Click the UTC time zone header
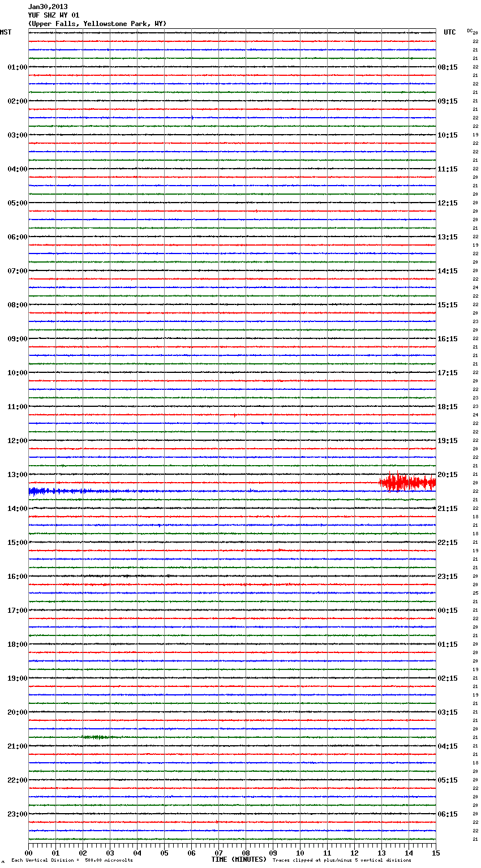 450,32
